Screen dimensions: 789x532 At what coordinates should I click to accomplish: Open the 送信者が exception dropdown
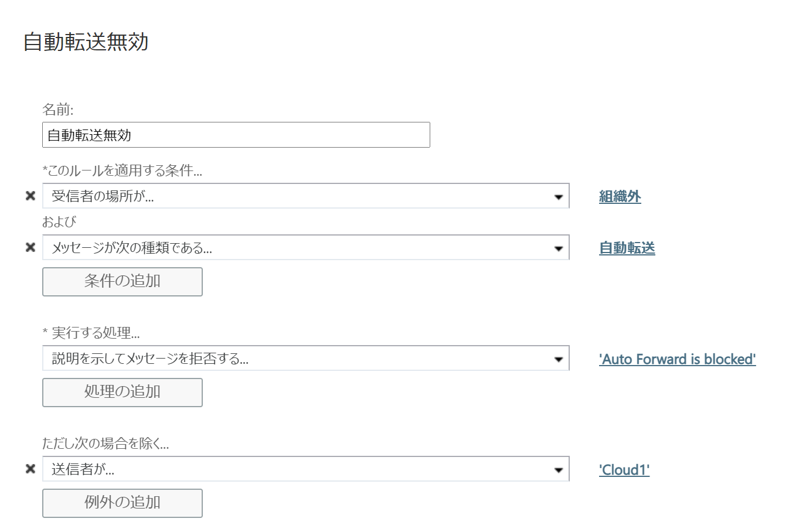[x=305, y=469]
